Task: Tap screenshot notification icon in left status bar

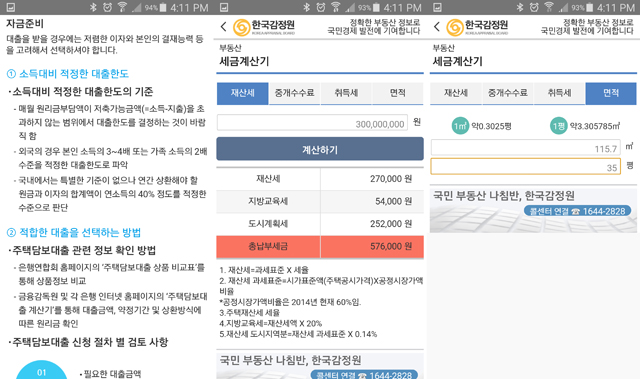Action: click(11, 7)
